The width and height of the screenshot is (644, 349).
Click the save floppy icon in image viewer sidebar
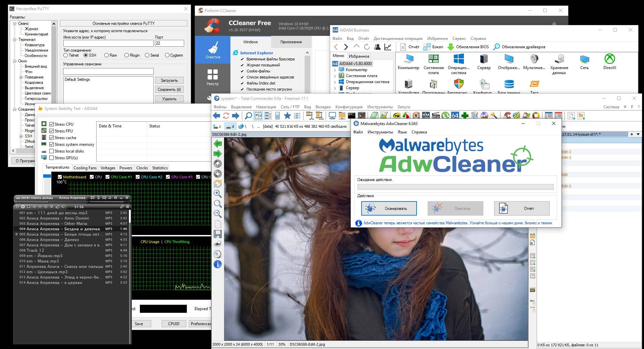[x=218, y=234]
